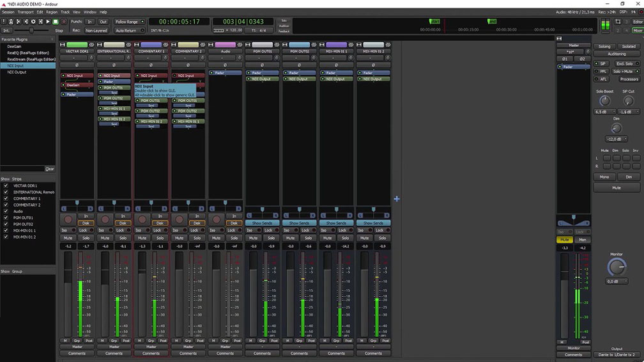Hide the COMMENTARY 1 strip via eye icon

point(165,45)
